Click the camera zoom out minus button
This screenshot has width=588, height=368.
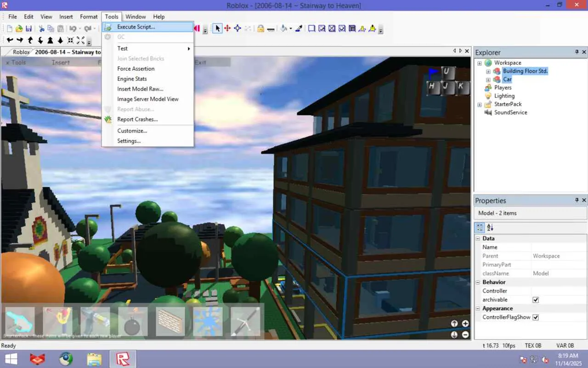[465, 334]
